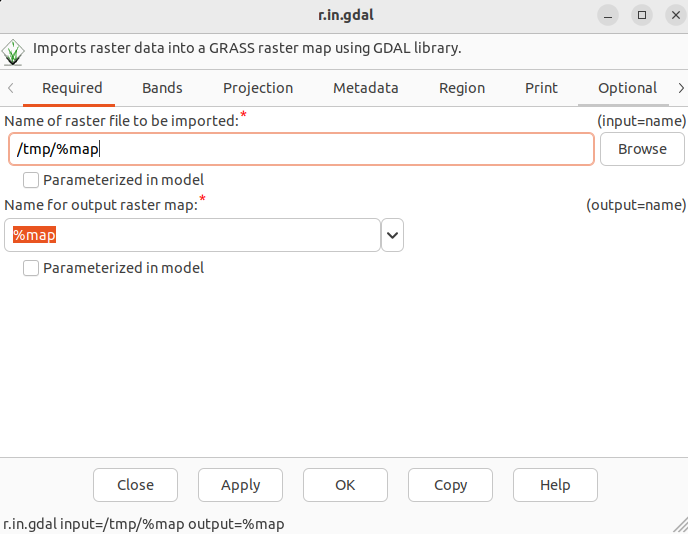Switch to the Required tab
The image size is (688, 534).
[x=72, y=88]
